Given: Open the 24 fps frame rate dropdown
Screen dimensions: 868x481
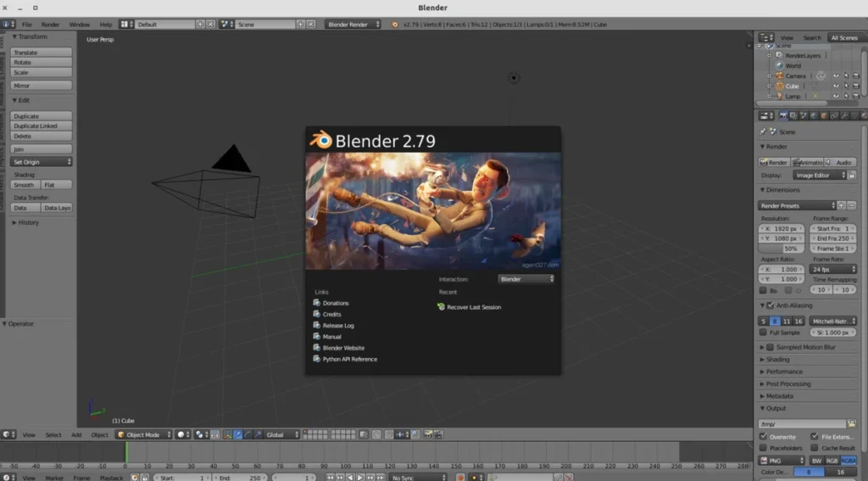Looking at the screenshot, I should point(833,269).
